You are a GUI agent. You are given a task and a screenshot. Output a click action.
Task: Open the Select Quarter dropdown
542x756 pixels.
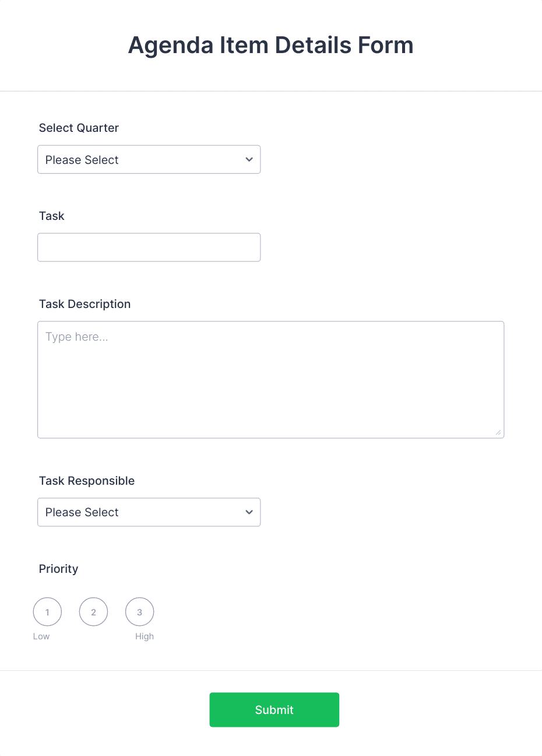tap(149, 159)
